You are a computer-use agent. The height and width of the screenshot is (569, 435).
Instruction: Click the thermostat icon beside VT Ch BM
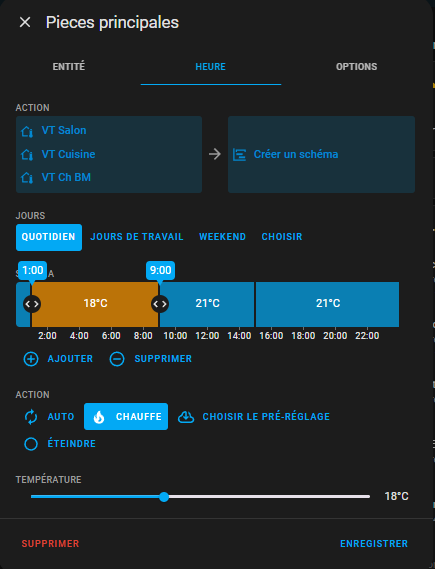[x=27, y=178]
